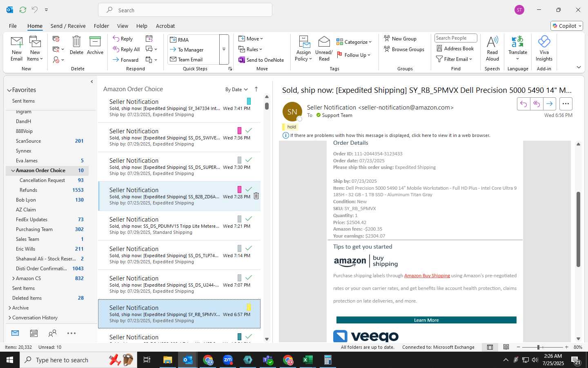Open the Filter Email dropdown
The width and height of the screenshot is (588, 368).
point(454,59)
